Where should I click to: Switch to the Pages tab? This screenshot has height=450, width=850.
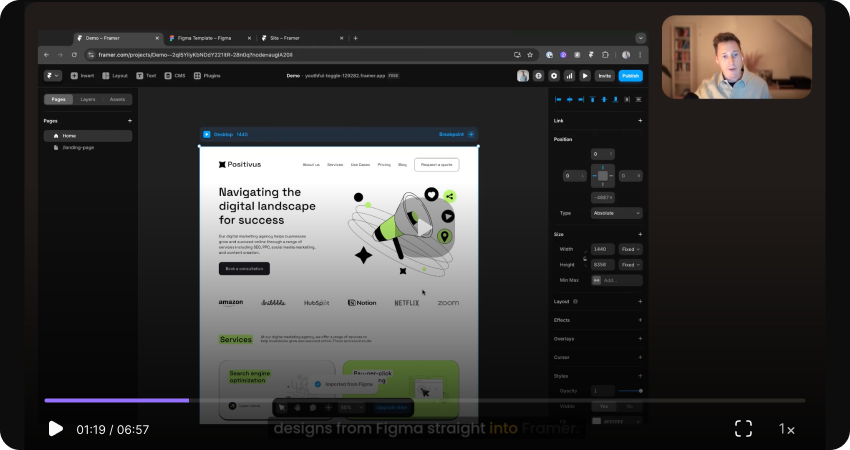(59, 99)
